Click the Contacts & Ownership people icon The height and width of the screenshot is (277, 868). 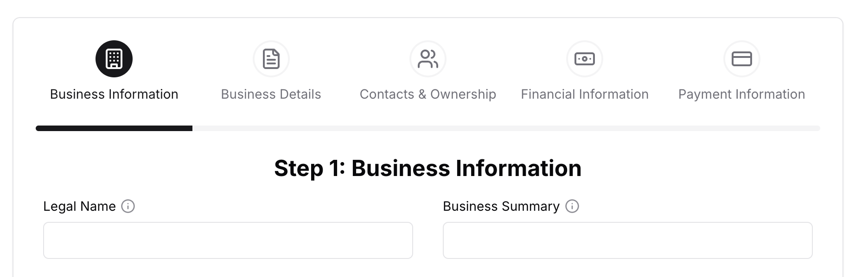coord(428,59)
